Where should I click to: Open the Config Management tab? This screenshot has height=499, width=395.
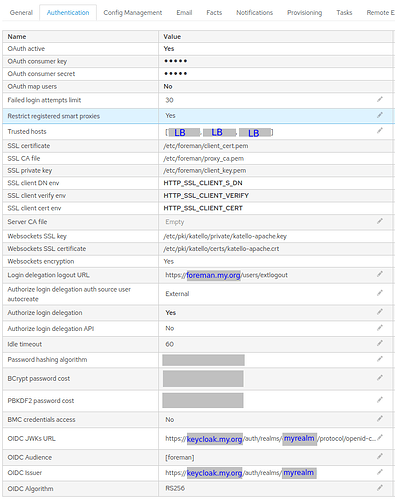[x=133, y=13]
